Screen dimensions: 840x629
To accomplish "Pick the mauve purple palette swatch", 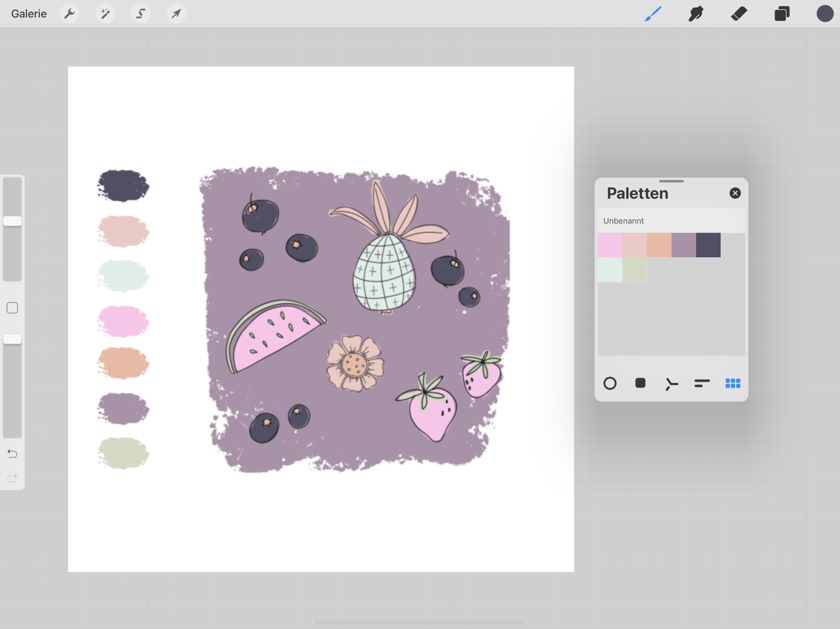I will pos(684,245).
